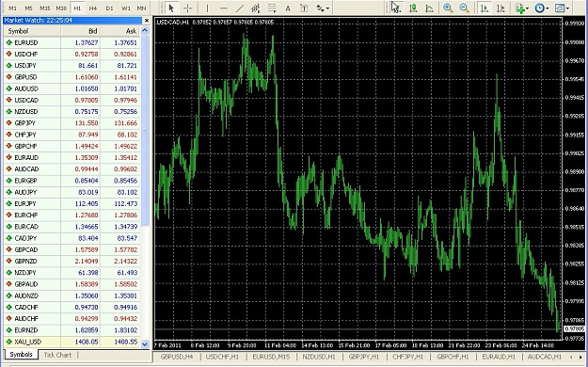Choose the equidistant channel tool
The image size is (588, 367).
click(256, 8)
